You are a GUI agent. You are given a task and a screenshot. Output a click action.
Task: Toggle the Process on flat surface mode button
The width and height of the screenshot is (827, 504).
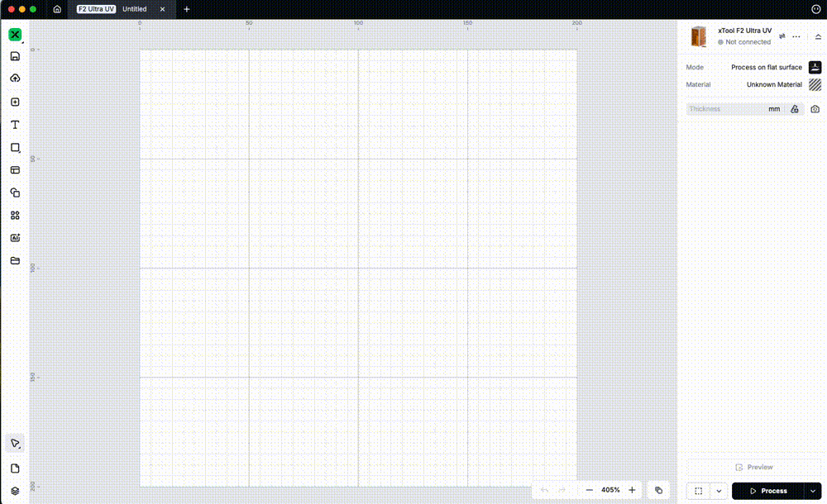(x=815, y=67)
